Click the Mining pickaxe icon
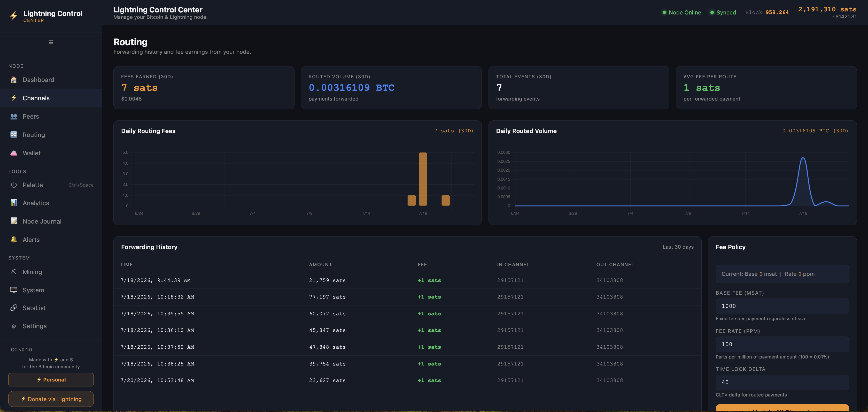 [14, 272]
